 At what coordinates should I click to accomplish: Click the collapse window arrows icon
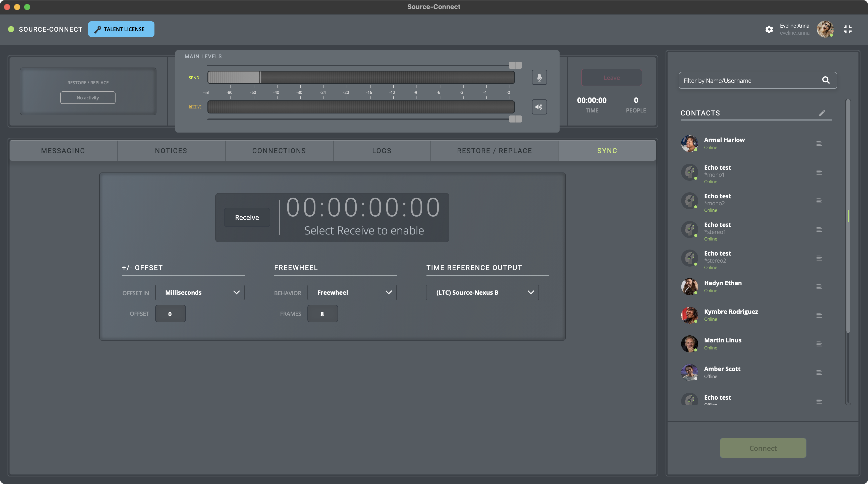(x=847, y=29)
